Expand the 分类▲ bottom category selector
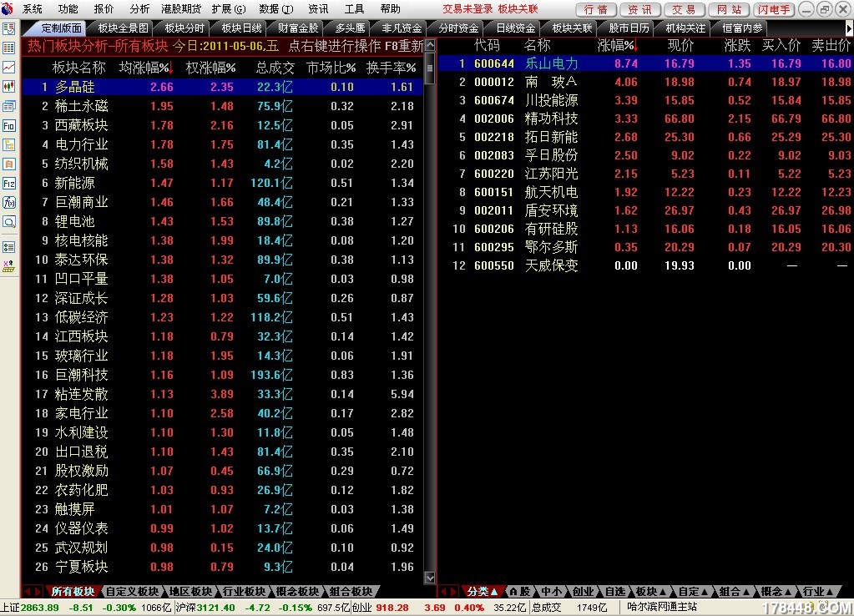The image size is (854, 616). click(482, 592)
